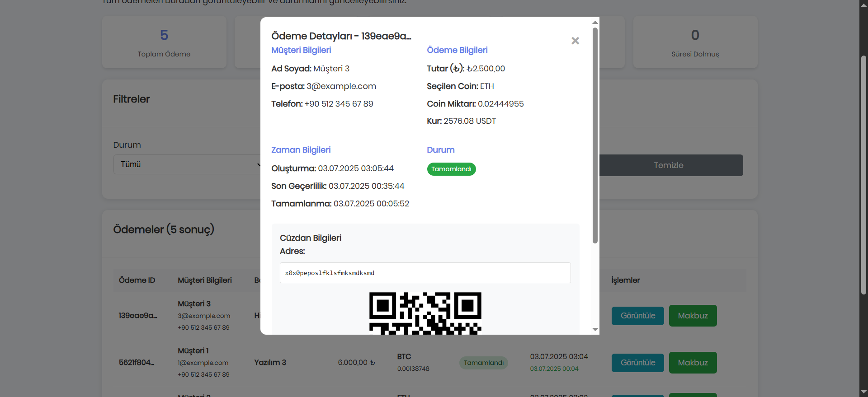Click the Toplam Ödeme stat card
Screen dimensions: 868x397
pyautogui.click(x=164, y=42)
